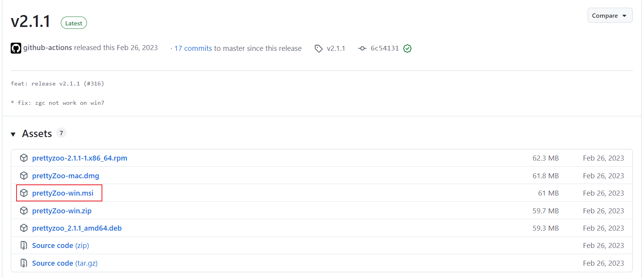Viewport: 644px width, 278px height.
Task: Click the github-actions avatar icon
Action: pos(16,48)
